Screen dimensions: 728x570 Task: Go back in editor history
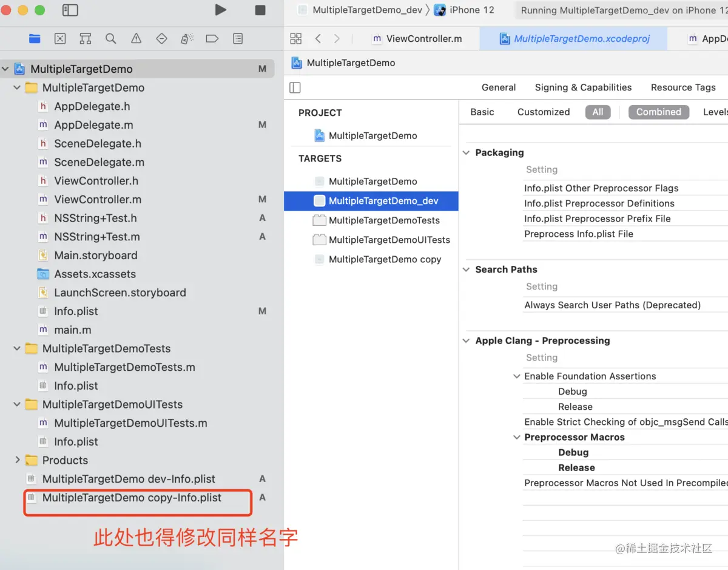click(x=318, y=39)
